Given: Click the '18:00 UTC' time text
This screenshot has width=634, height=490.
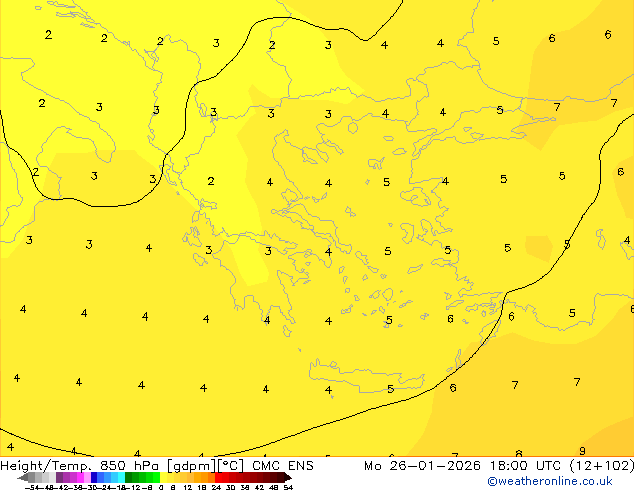Looking at the screenshot, I should coord(525,466).
